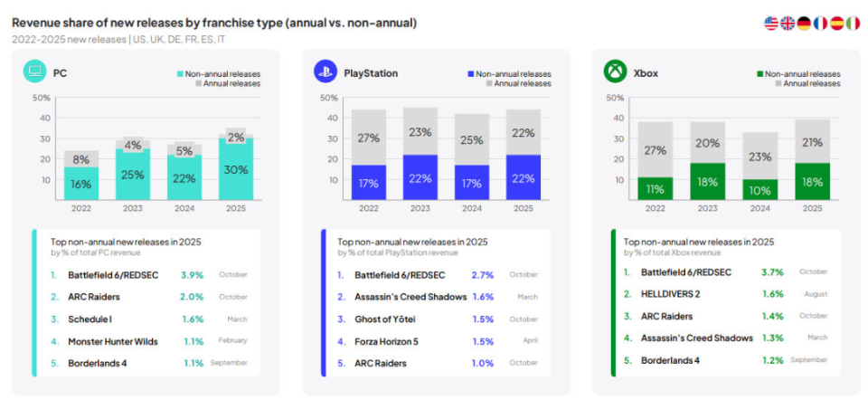The image size is (868, 400).
Task: Click the Italian flag icon
Action: click(x=853, y=24)
